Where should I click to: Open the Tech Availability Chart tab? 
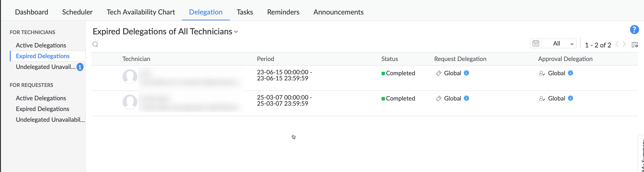tap(141, 12)
